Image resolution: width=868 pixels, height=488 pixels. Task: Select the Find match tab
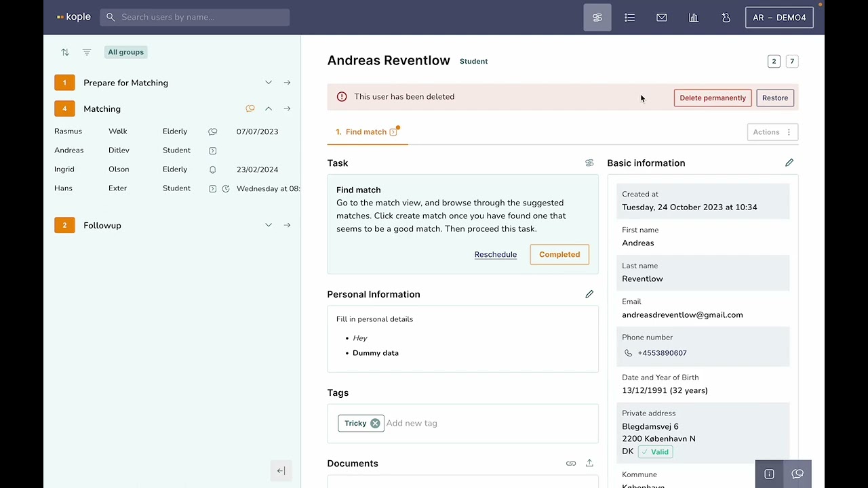366,132
